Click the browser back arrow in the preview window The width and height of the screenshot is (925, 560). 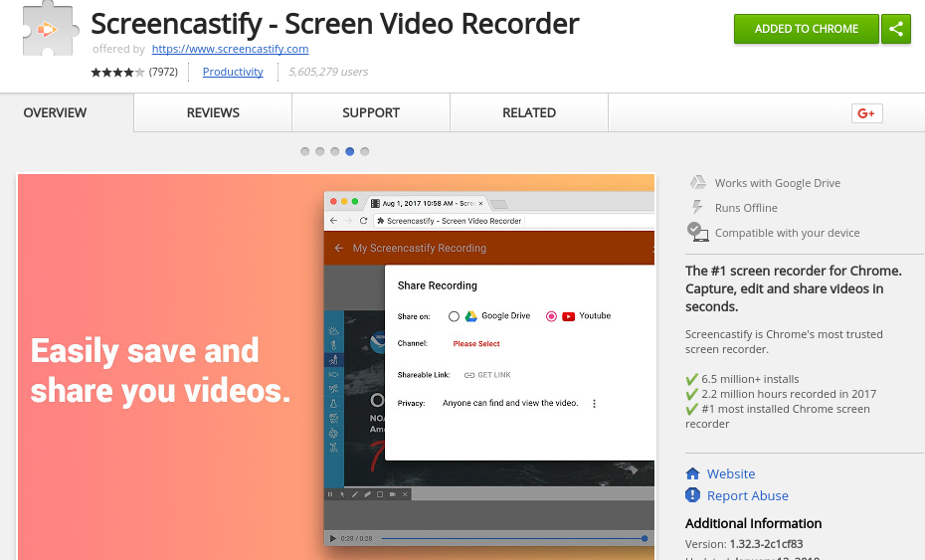(x=333, y=221)
